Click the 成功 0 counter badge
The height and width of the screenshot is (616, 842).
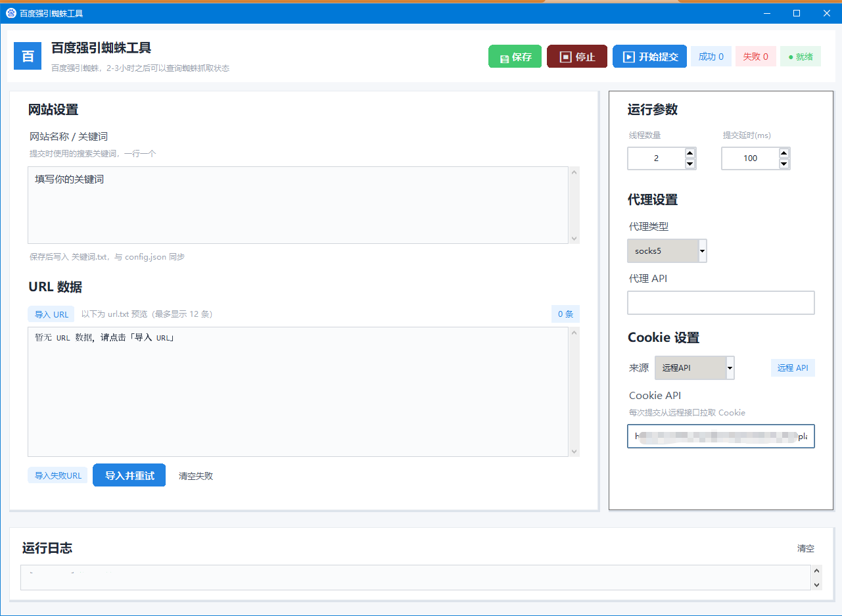click(x=711, y=57)
